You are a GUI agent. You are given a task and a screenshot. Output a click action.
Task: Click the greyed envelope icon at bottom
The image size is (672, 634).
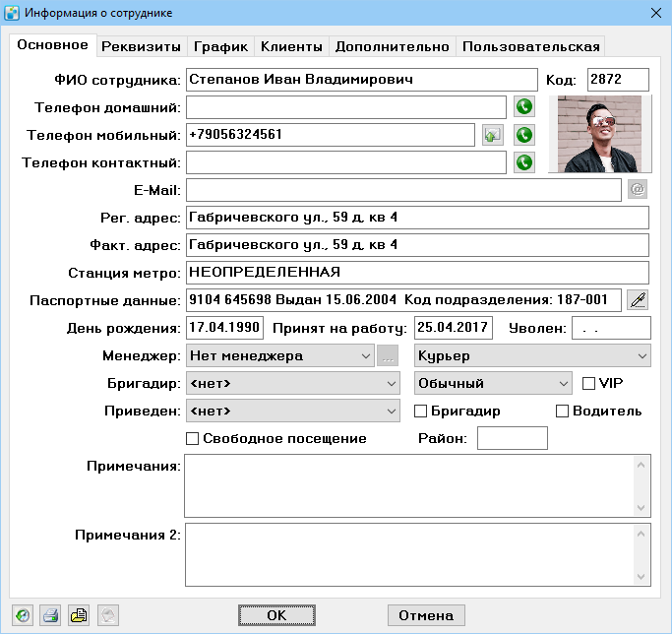pyautogui.click(x=108, y=615)
